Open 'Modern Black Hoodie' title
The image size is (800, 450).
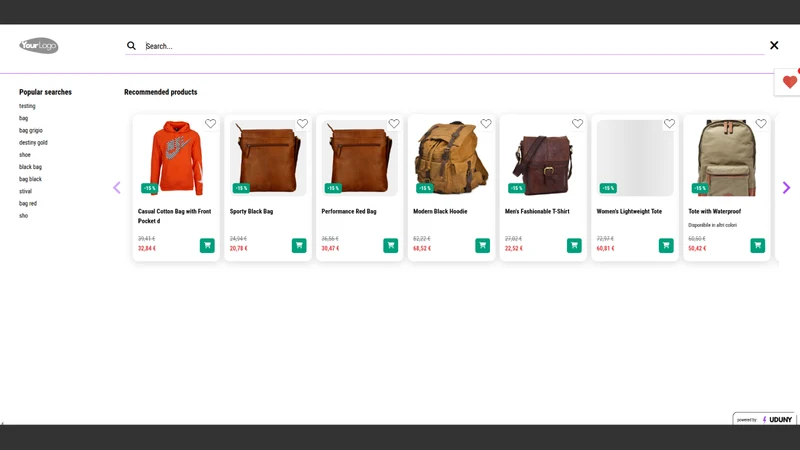440,211
